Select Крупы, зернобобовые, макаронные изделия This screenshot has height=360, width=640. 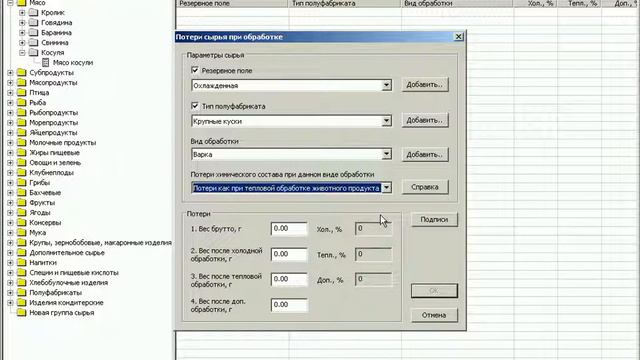[100, 242]
